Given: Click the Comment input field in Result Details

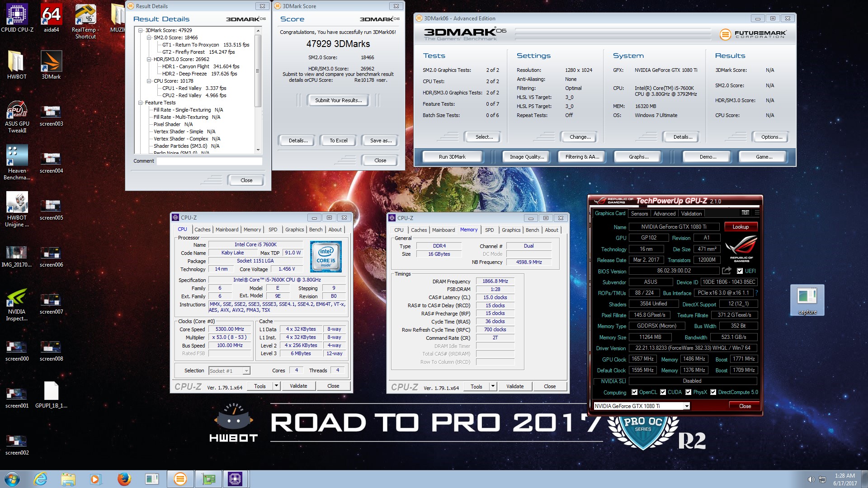Looking at the screenshot, I should point(209,161).
